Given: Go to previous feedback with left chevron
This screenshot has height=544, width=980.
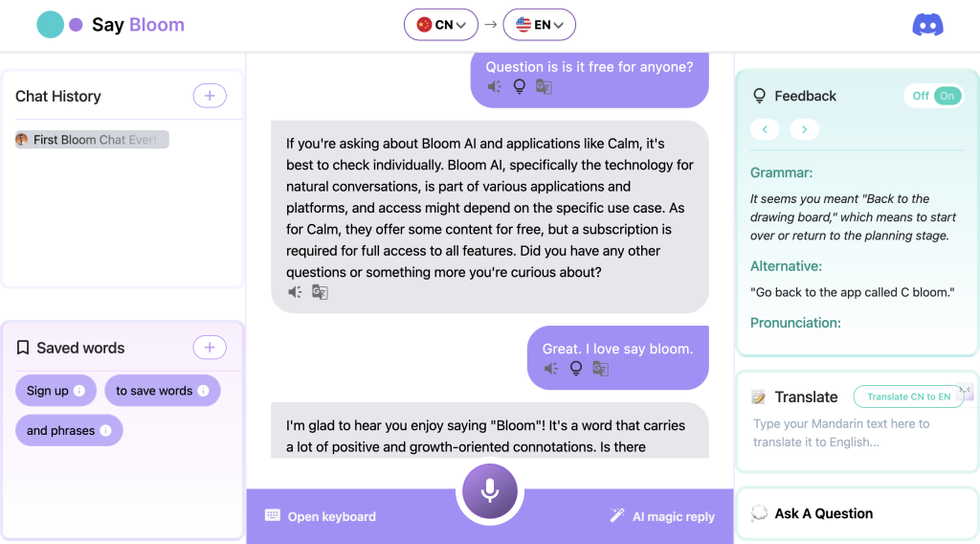Looking at the screenshot, I should 765,129.
